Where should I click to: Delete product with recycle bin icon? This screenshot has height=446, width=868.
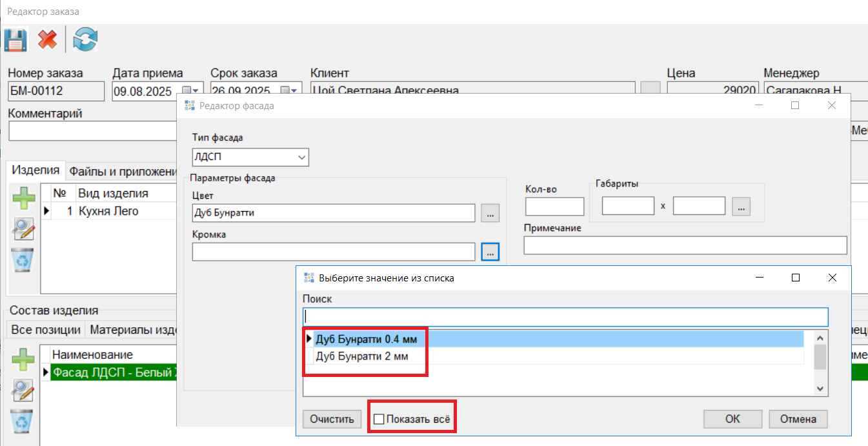tap(24, 261)
